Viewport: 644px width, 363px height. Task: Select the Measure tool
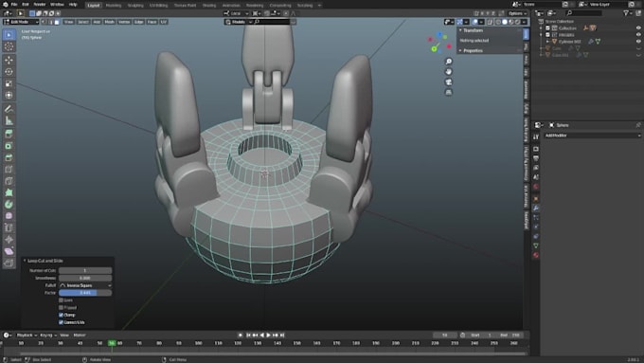tap(9, 121)
